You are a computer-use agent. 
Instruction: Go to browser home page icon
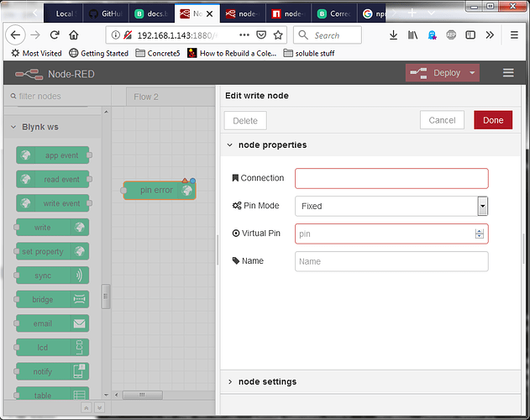(x=74, y=34)
